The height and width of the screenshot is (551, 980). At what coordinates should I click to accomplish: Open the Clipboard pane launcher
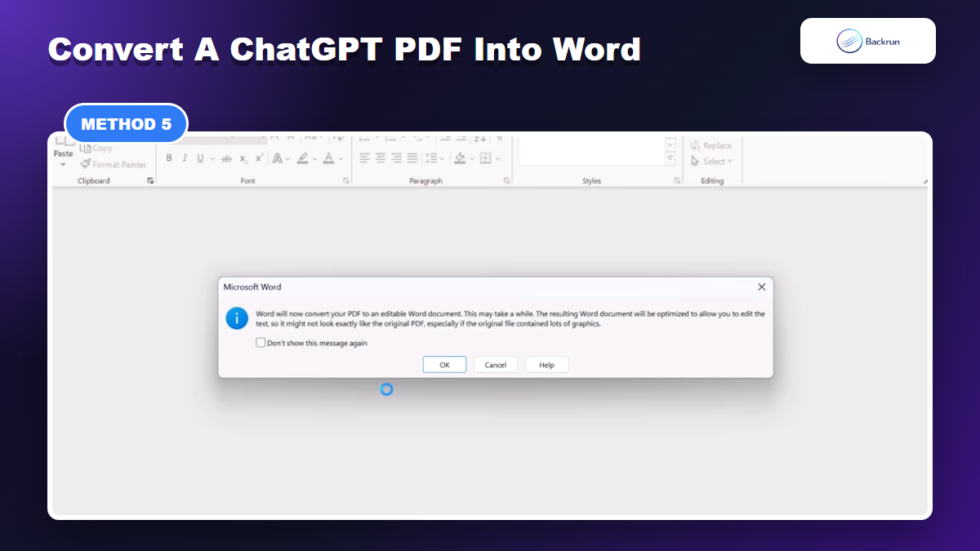coord(150,181)
